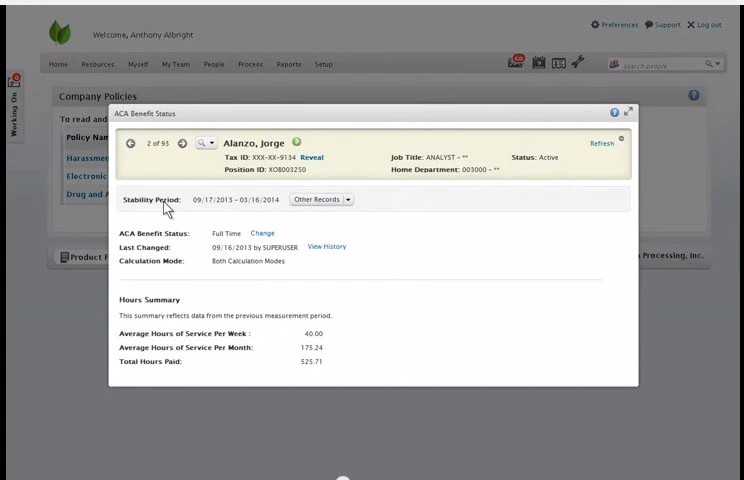Open the Drug and A policy link

point(87,194)
